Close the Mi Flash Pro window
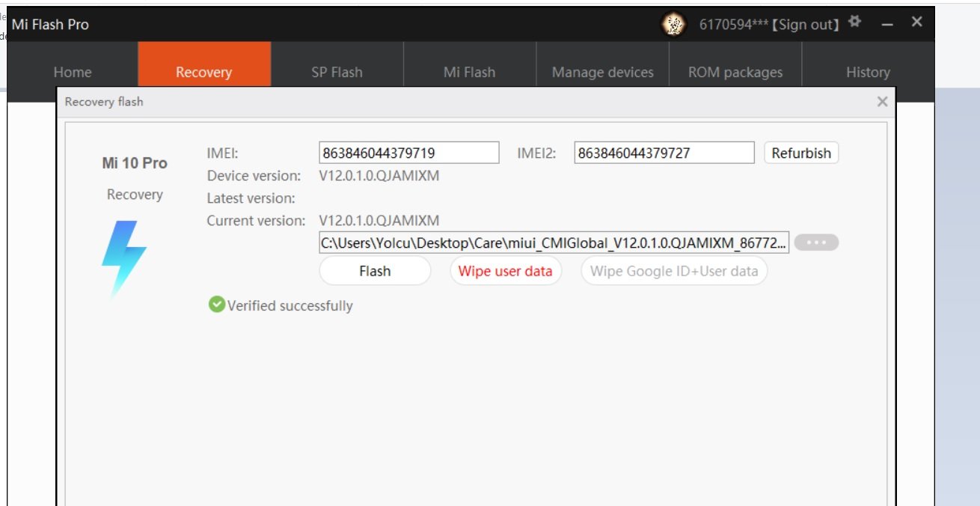This screenshot has height=506, width=980. point(916,22)
